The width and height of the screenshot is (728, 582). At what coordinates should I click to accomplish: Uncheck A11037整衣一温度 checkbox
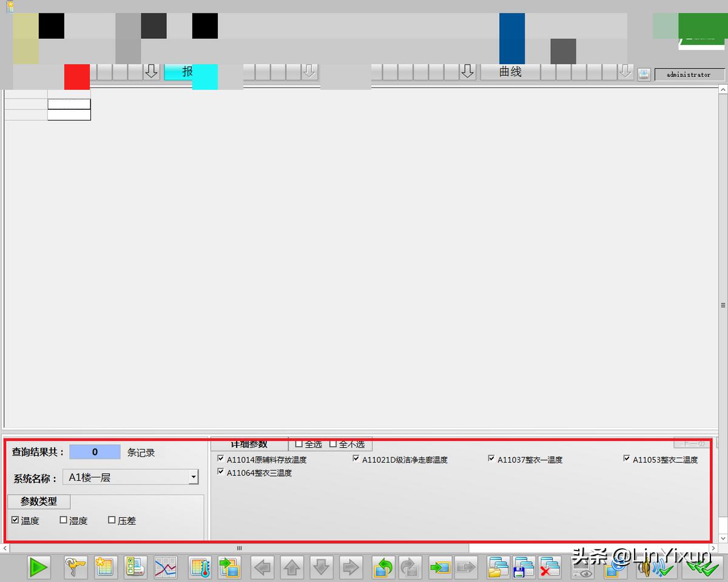point(491,459)
